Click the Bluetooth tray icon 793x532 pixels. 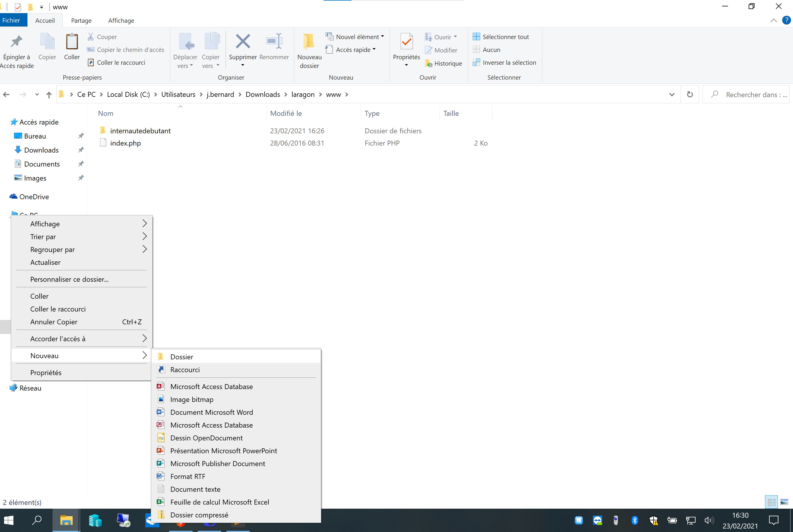635,520
